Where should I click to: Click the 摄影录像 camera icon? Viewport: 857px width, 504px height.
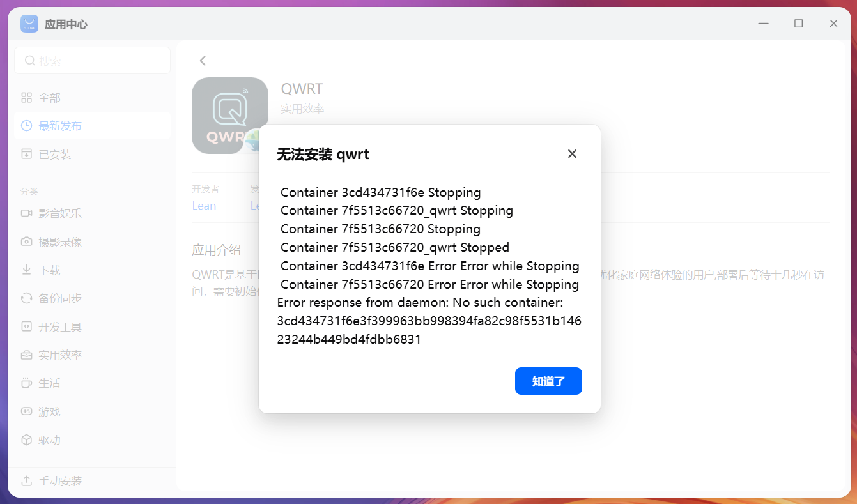(x=26, y=241)
